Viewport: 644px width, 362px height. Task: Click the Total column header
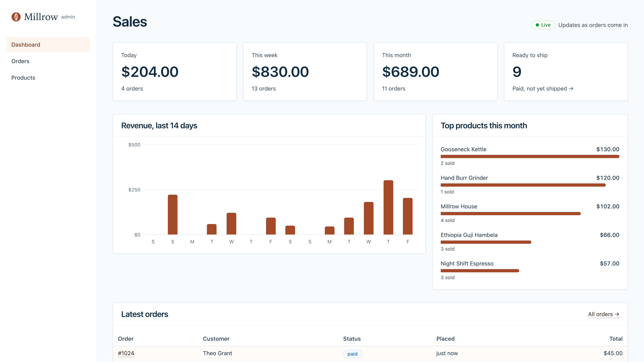pos(616,339)
